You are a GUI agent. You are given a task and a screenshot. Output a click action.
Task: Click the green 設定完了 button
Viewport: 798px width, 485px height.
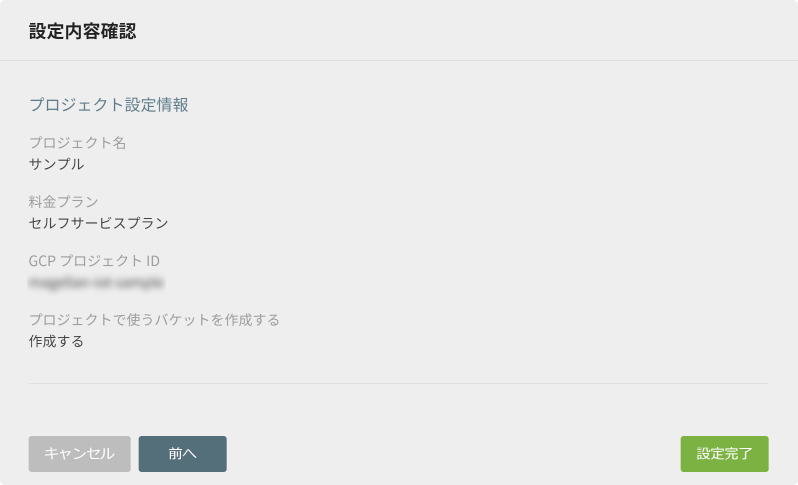pyautogui.click(x=724, y=453)
